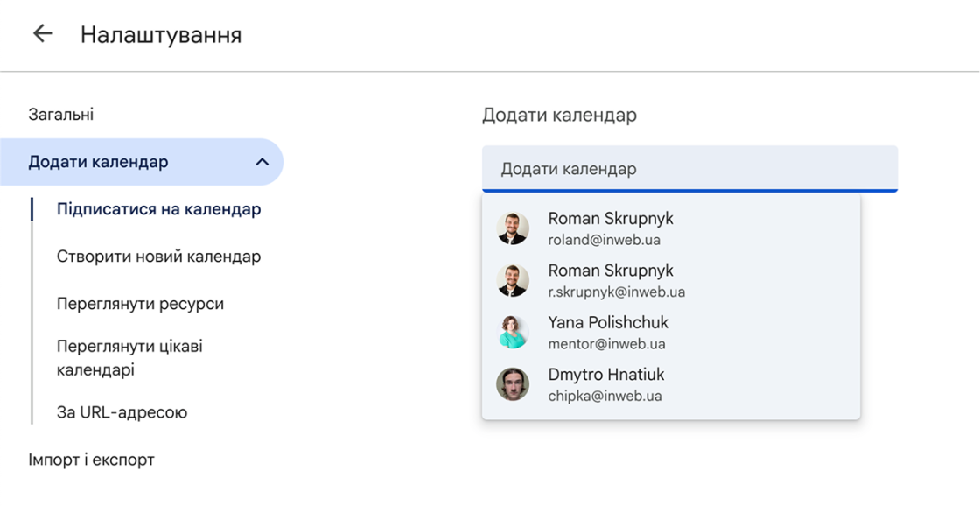The image size is (980, 506).
Task: Click the Налаштування page title
Action: pyautogui.click(x=161, y=35)
